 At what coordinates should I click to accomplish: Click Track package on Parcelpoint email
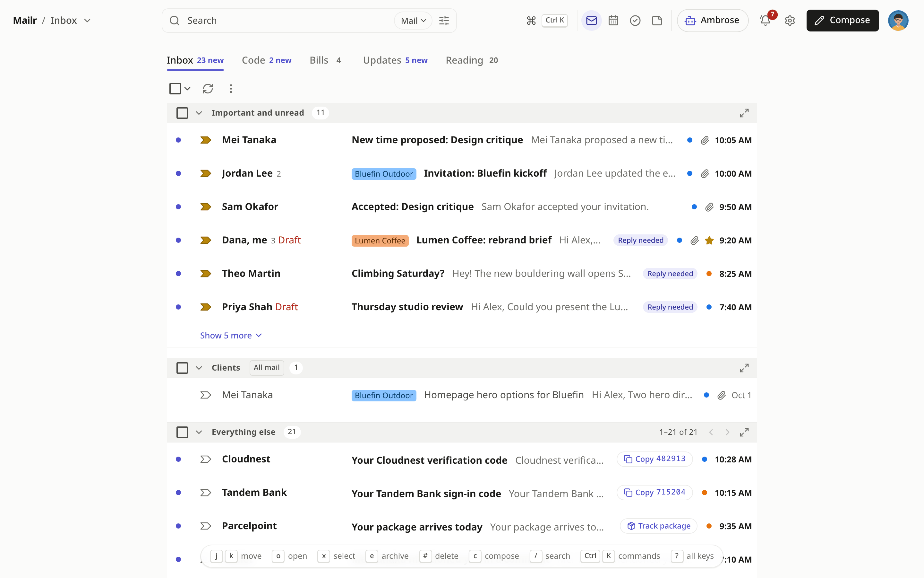658,526
